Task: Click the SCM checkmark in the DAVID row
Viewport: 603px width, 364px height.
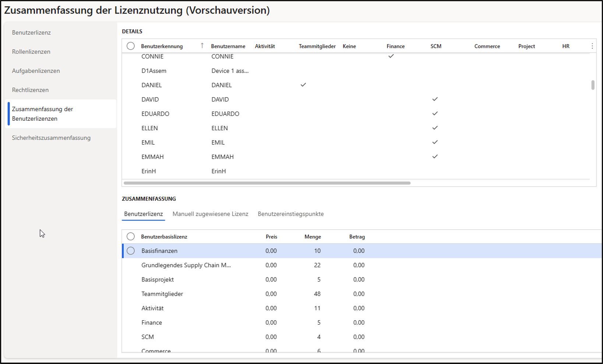Action: 435,99
